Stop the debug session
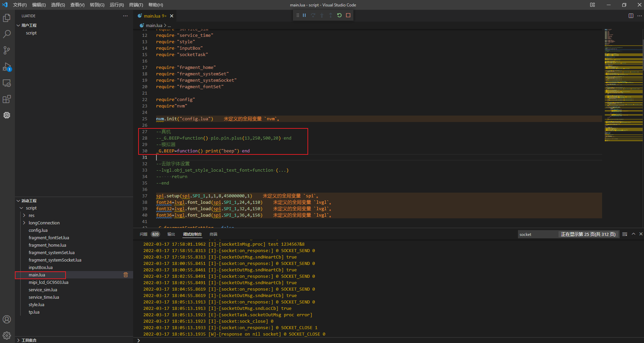This screenshot has width=644, height=343. pyautogui.click(x=348, y=15)
